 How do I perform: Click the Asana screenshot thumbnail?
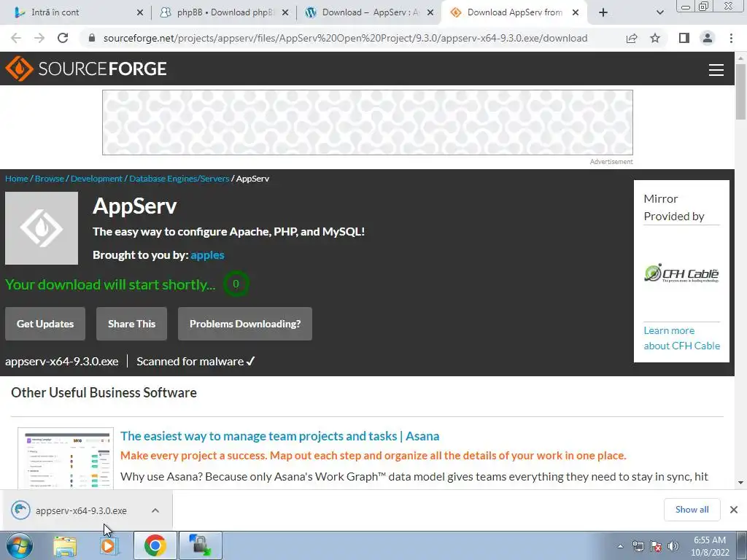(x=66, y=459)
